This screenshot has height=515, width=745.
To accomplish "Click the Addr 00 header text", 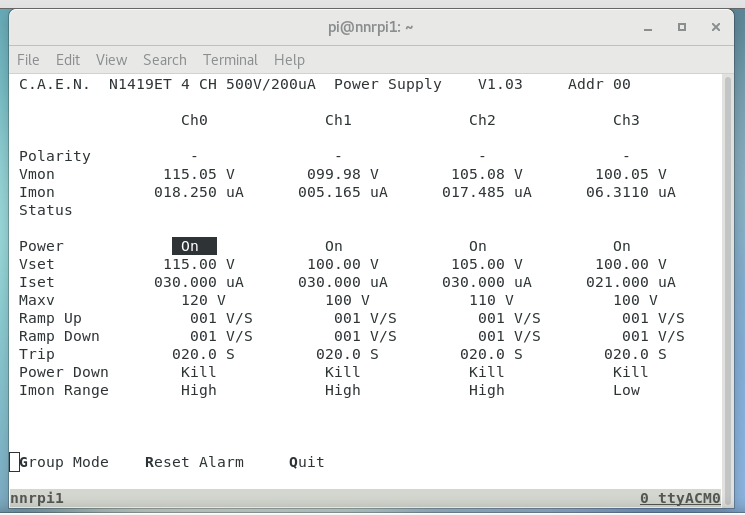I will click(599, 85).
